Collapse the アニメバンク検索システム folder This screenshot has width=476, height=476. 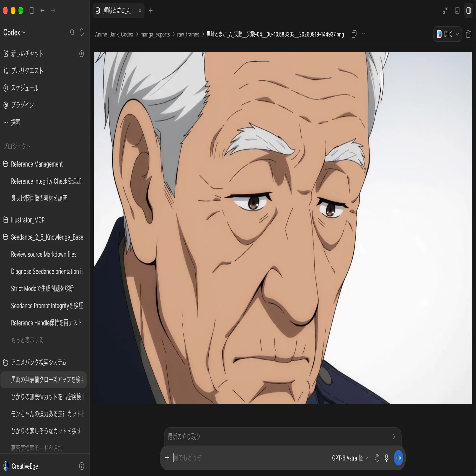coord(6,362)
